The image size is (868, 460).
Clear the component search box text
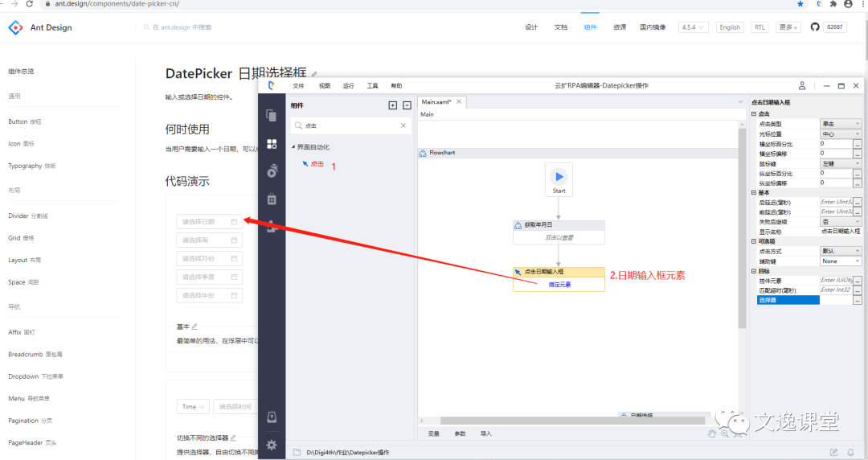pyautogui.click(x=403, y=125)
